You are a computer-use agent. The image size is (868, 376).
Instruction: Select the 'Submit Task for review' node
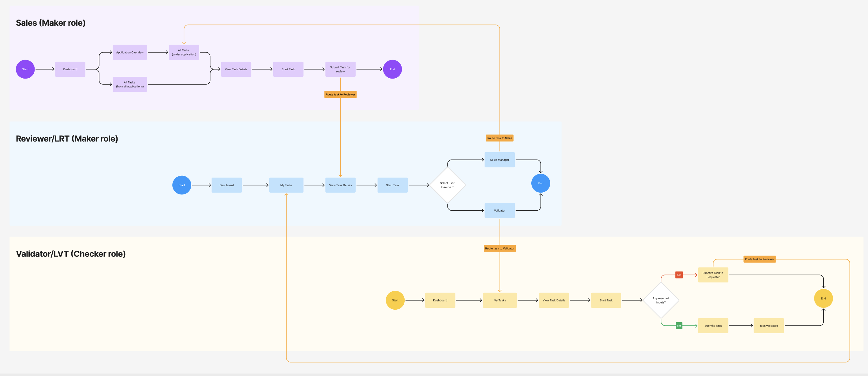click(x=340, y=69)
